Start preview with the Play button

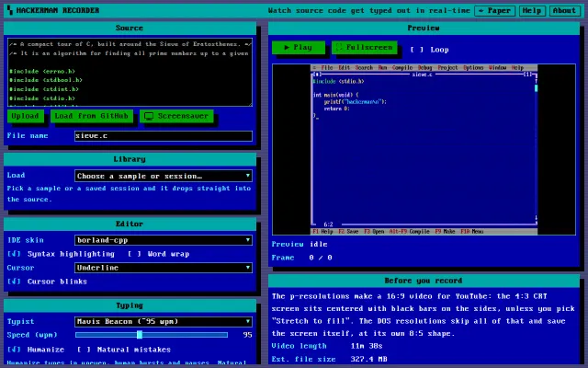coord(299,47)
